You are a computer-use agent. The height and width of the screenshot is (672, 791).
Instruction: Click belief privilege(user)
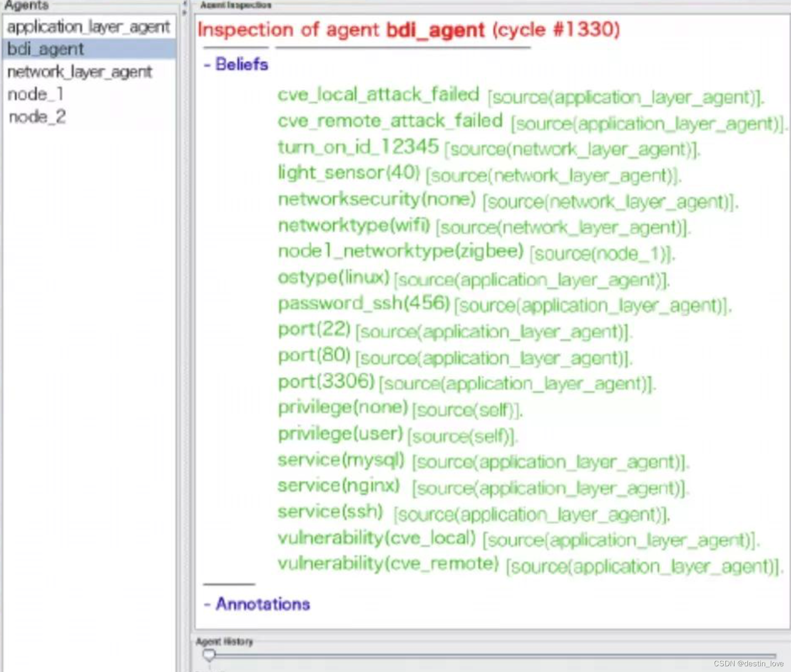click(340, 434)
